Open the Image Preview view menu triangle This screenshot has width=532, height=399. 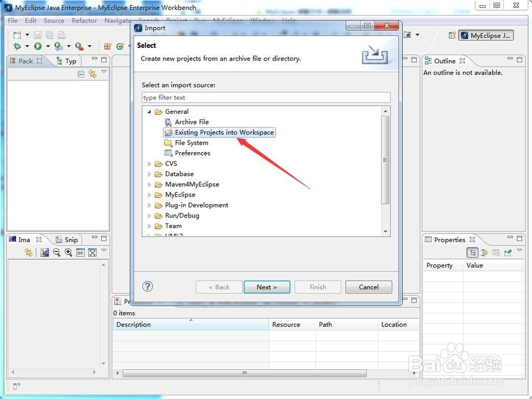pos(104,251)
